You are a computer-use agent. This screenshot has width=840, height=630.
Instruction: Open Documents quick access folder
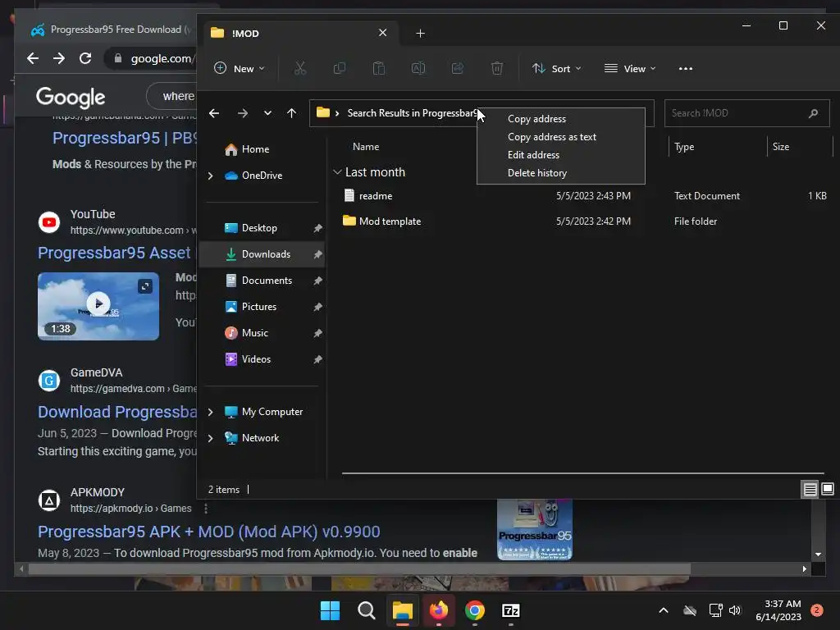[267, 281]
